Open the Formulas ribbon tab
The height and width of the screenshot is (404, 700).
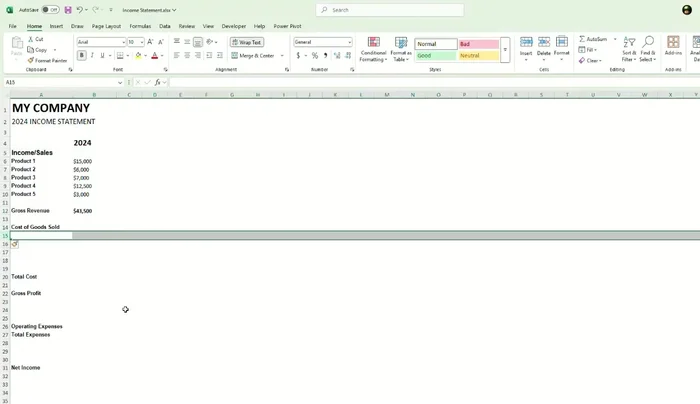[140, 26]
